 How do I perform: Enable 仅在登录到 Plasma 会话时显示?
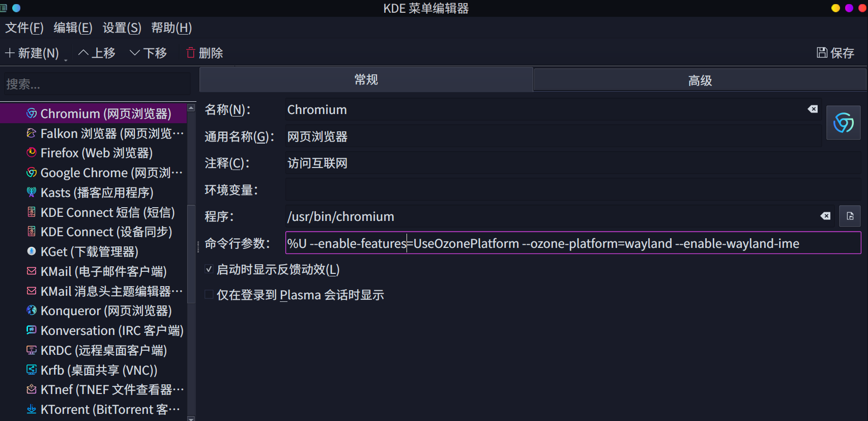209,294
